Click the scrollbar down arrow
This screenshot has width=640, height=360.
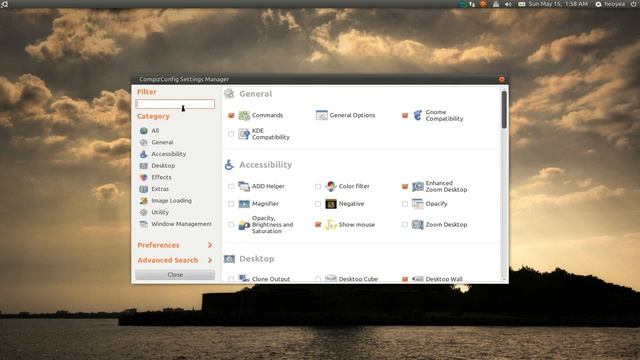coord(504,280)
